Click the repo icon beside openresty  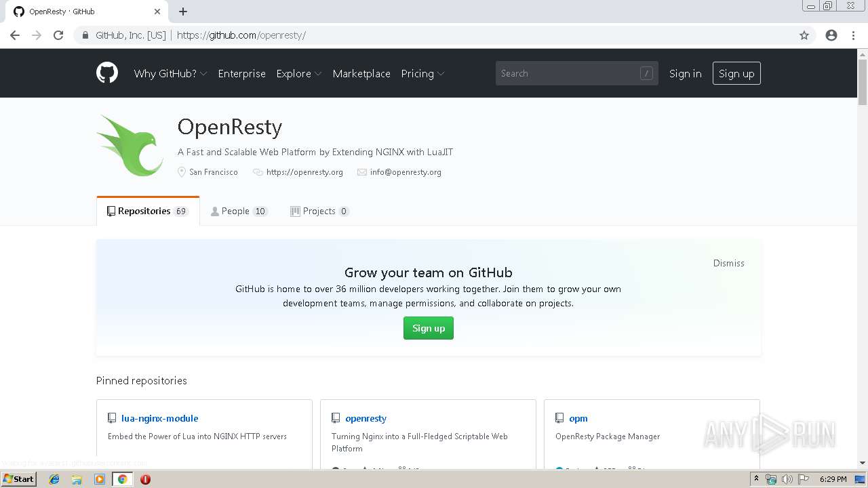336,418
